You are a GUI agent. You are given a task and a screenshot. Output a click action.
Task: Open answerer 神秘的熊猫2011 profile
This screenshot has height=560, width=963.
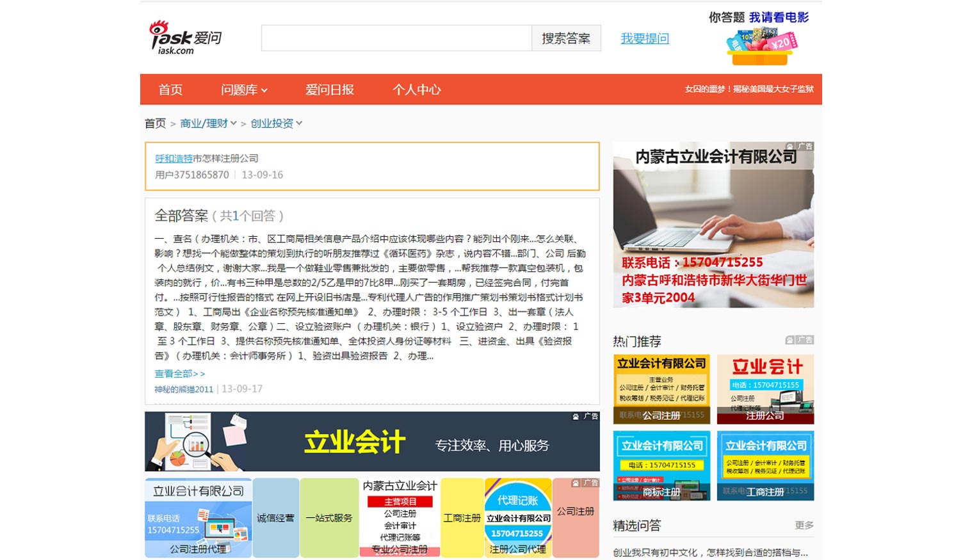[184, 389]
